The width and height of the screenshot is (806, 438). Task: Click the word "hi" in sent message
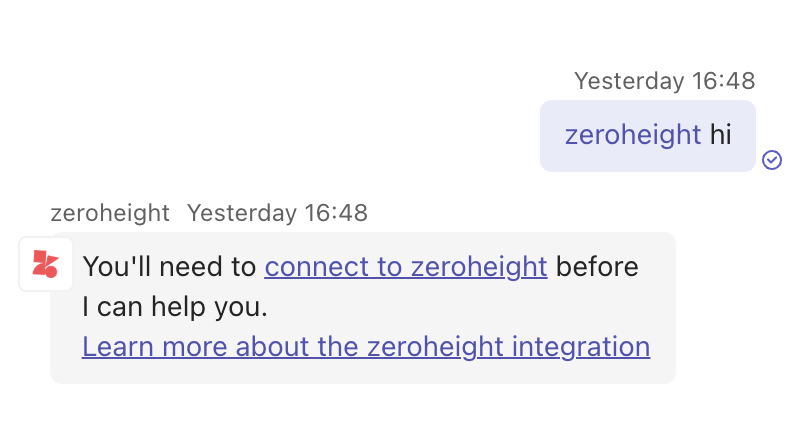(x=721, y=135)
